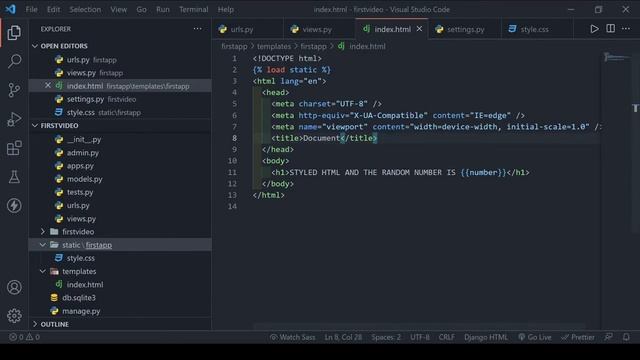Open the Selection menu
640x360 pixels.
[x=85, y=9]
